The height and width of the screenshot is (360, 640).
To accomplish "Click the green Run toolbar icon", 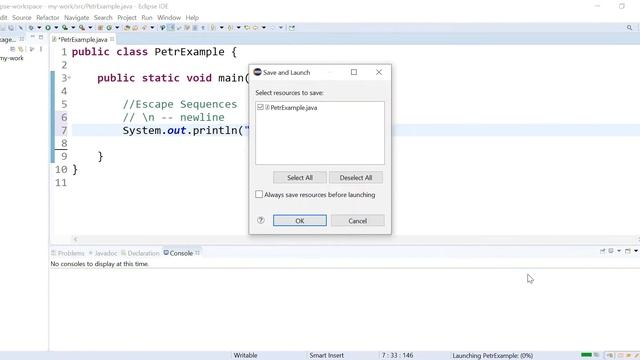I will (x=48, y=28).
